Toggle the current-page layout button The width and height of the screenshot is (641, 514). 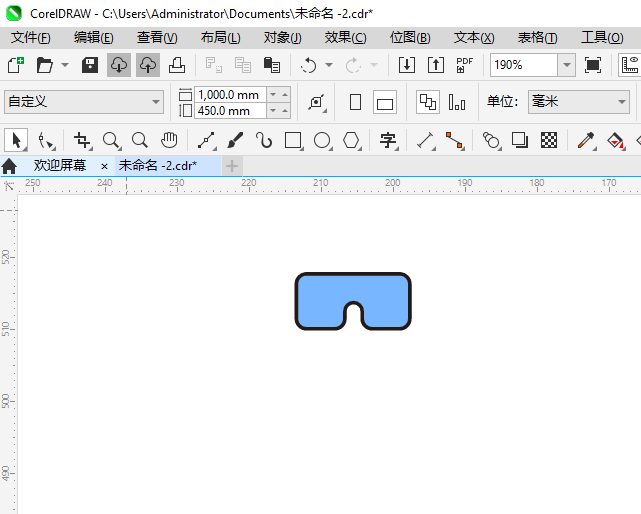(457, 102)
